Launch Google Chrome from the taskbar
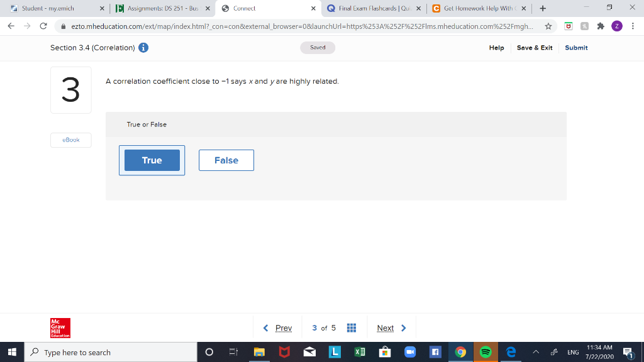The width and height of the screenshot is (644, 362). (x=460, y=352)
